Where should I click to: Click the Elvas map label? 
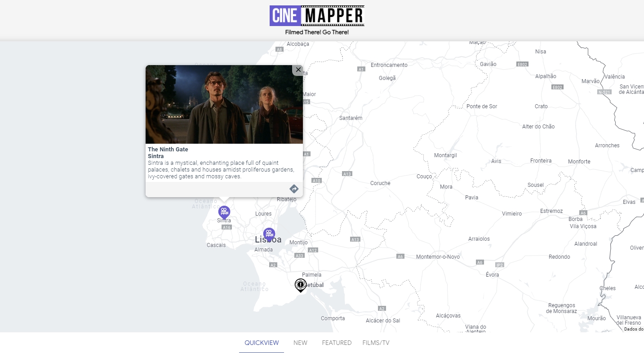coord(629,202)
